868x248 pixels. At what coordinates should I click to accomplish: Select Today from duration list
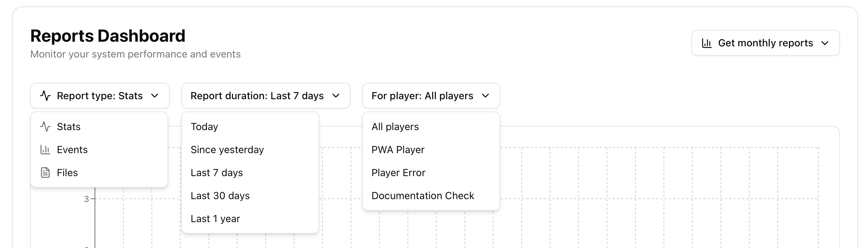(x=204, y=127)
